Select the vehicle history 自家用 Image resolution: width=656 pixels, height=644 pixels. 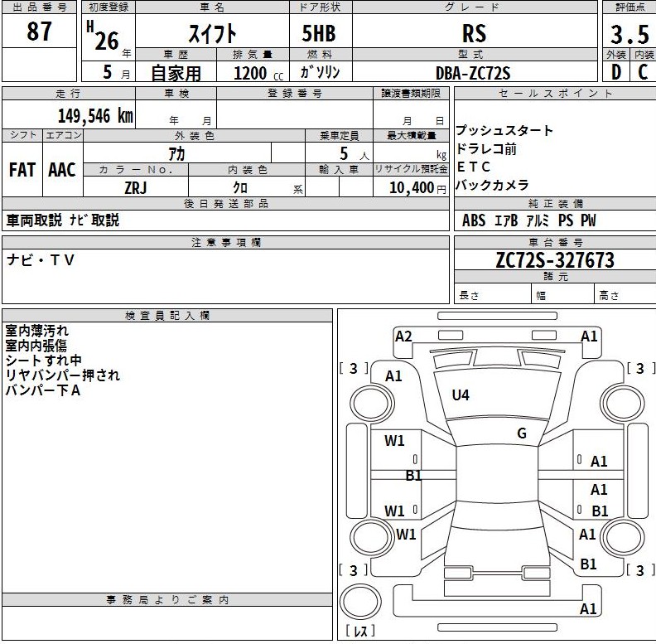(x=176, y=73)
